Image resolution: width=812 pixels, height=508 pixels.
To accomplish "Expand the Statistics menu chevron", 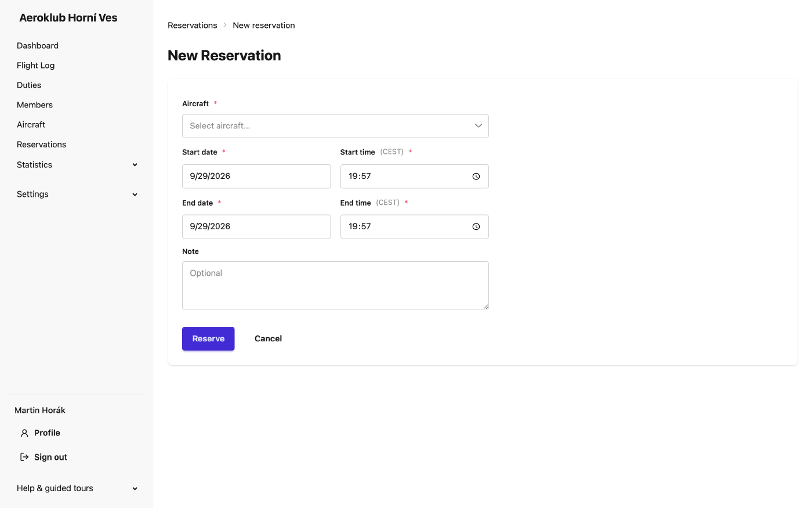I will tap(135, 165).
